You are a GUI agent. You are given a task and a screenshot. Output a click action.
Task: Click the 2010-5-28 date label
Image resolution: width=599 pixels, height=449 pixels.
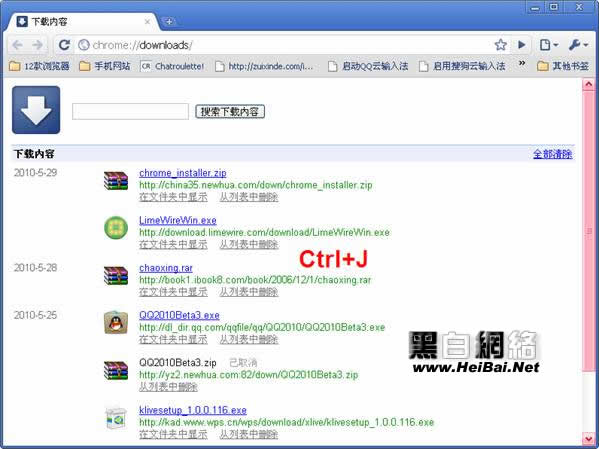(x=36, y=267)
